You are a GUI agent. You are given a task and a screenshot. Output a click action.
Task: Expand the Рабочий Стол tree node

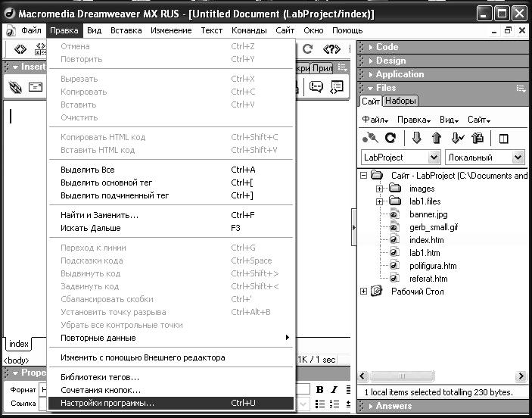coord(364,292)
